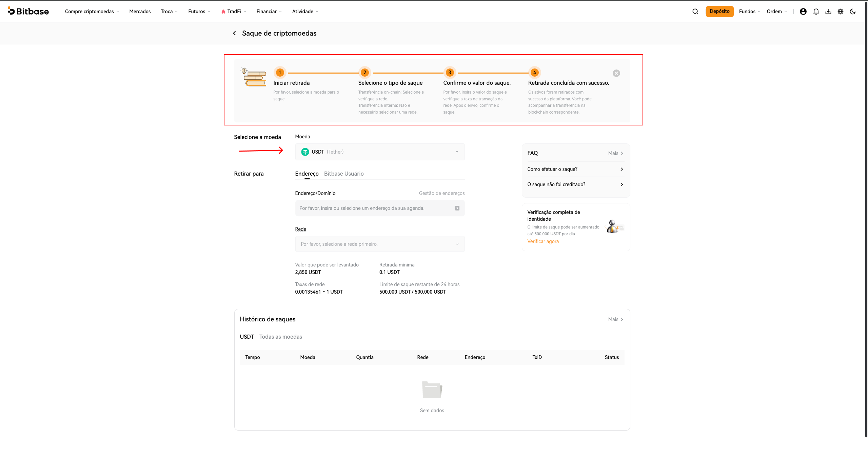
Task: Click the address book icon in address field
Action: [x=457, y=208]
